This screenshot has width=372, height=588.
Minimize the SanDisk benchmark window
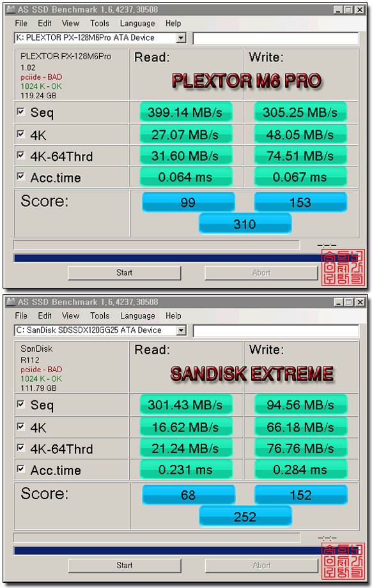[339, 302]
